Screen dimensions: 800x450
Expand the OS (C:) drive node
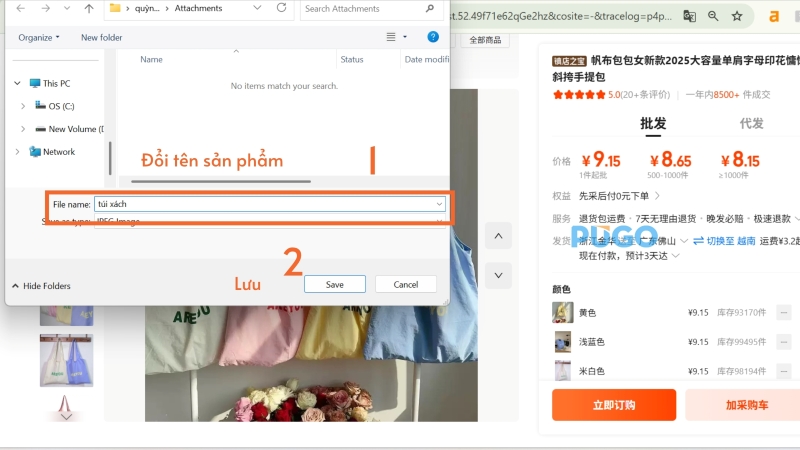(x=23, y=106)
